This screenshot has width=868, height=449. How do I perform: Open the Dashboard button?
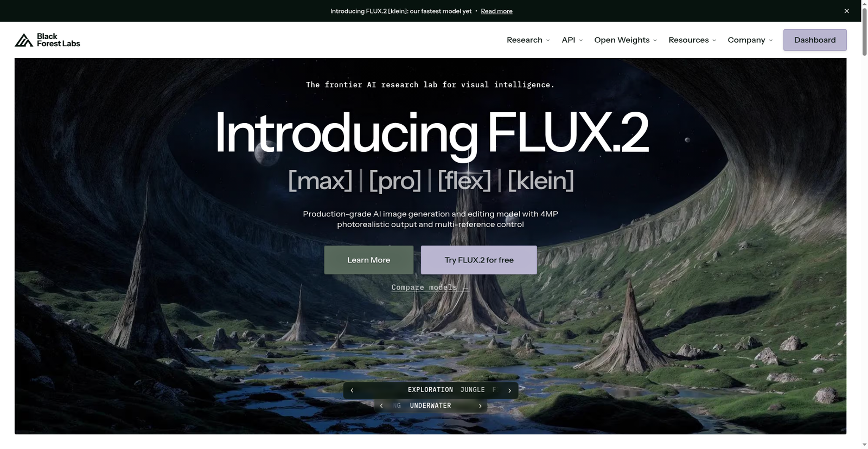pos(815,40)
